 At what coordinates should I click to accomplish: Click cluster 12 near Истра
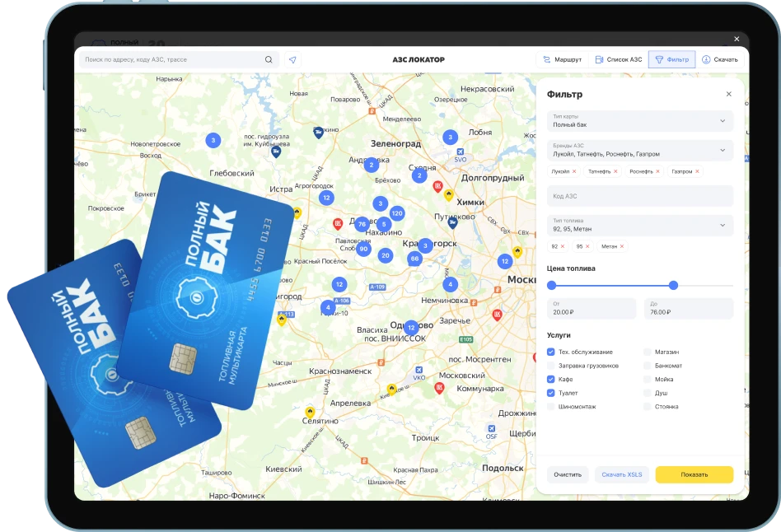[x=326, y=198]
